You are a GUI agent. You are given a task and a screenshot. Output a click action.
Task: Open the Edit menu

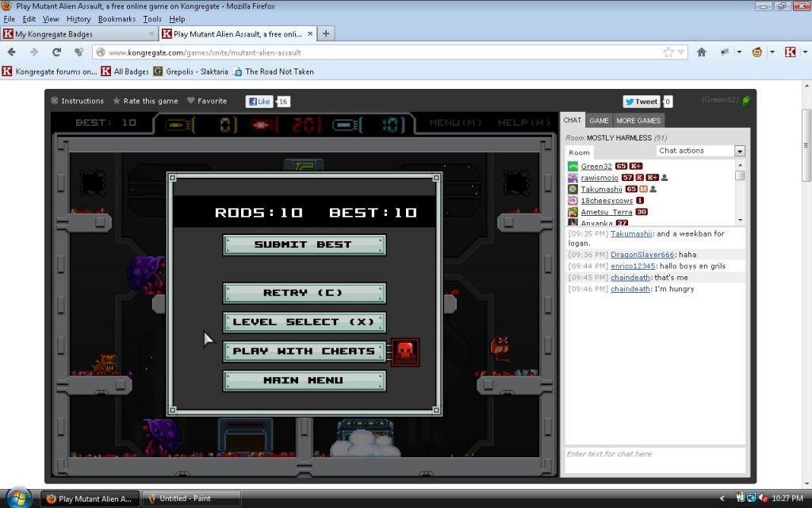pos(29,19)
